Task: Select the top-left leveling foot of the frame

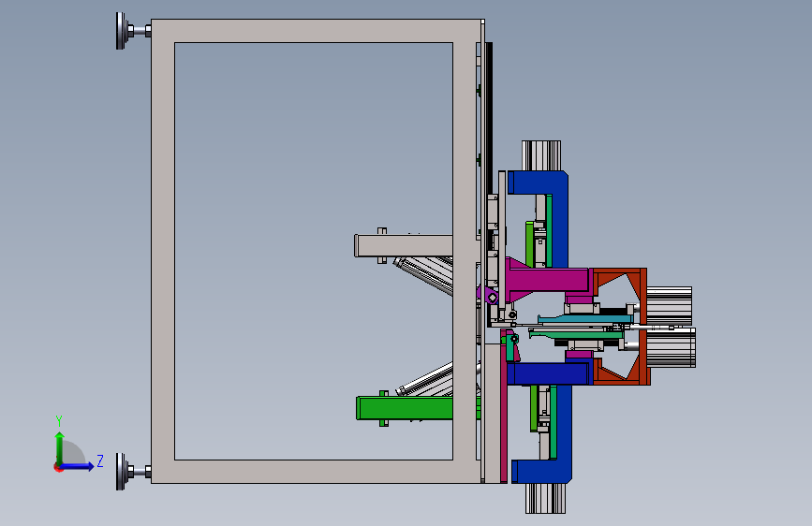Action: [133, 31]
